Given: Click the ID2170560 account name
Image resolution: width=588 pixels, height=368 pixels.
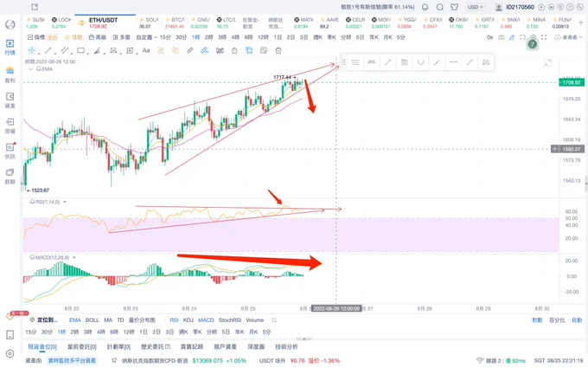Looking at the screenshot, I should (x=520, y=7).
